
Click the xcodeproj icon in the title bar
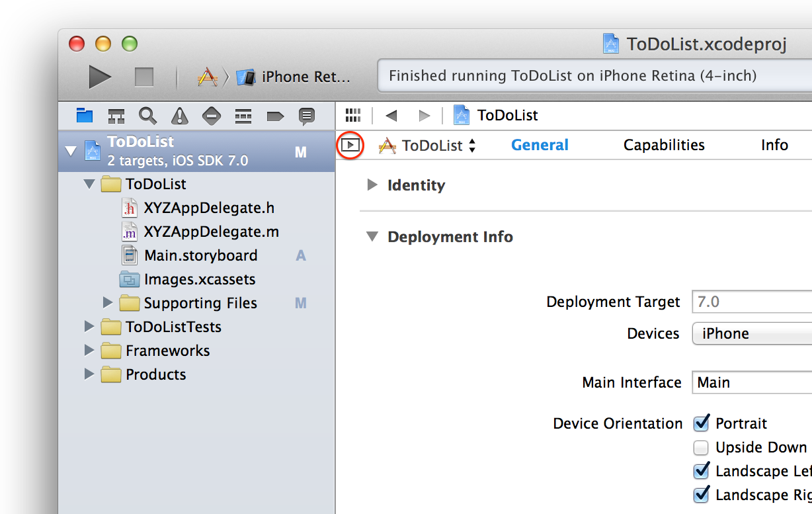pos(612,44)
